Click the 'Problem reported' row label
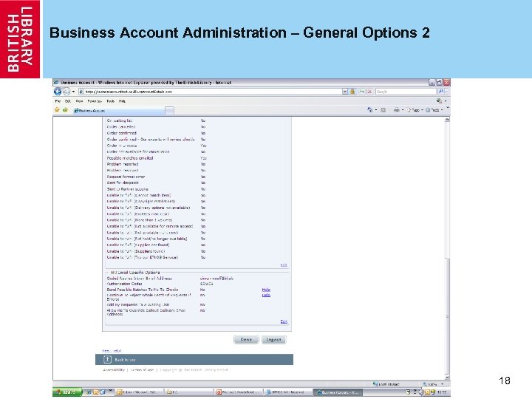 pos(123,164)
